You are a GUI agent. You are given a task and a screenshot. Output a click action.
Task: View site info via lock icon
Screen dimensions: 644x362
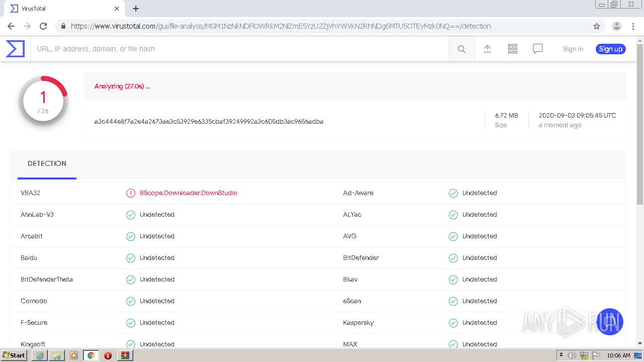coord(63,26)
